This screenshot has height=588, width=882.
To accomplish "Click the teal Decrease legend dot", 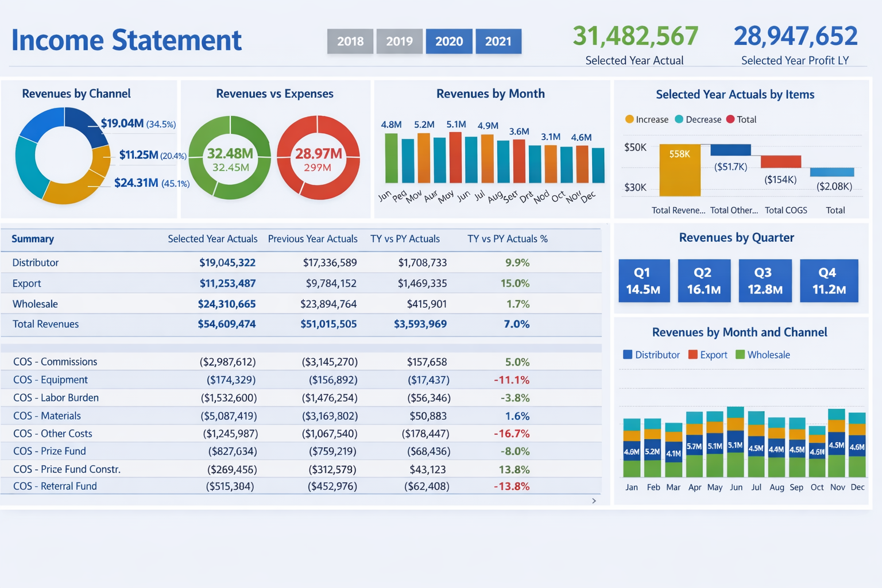I will pos(679,119).
